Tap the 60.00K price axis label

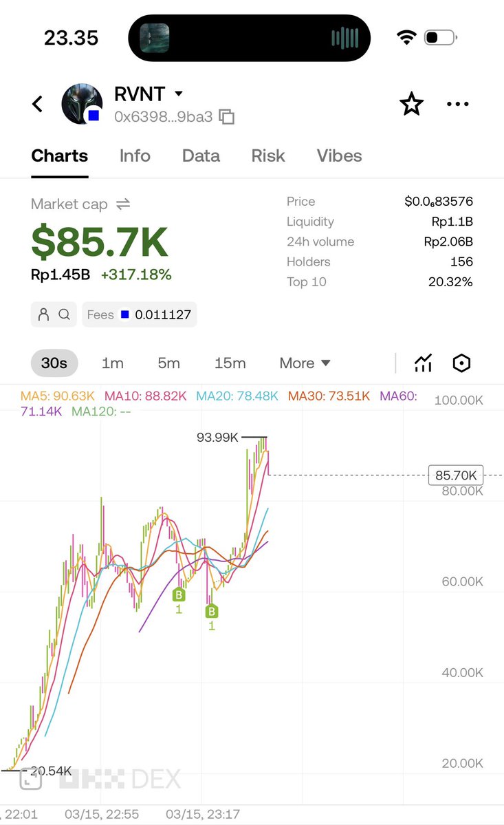point(463,581)
